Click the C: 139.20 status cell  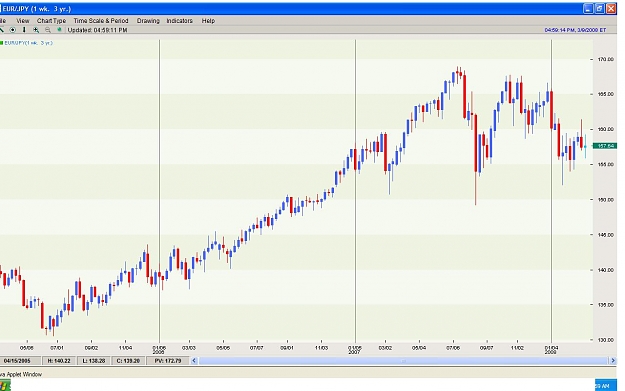(128, 361)
